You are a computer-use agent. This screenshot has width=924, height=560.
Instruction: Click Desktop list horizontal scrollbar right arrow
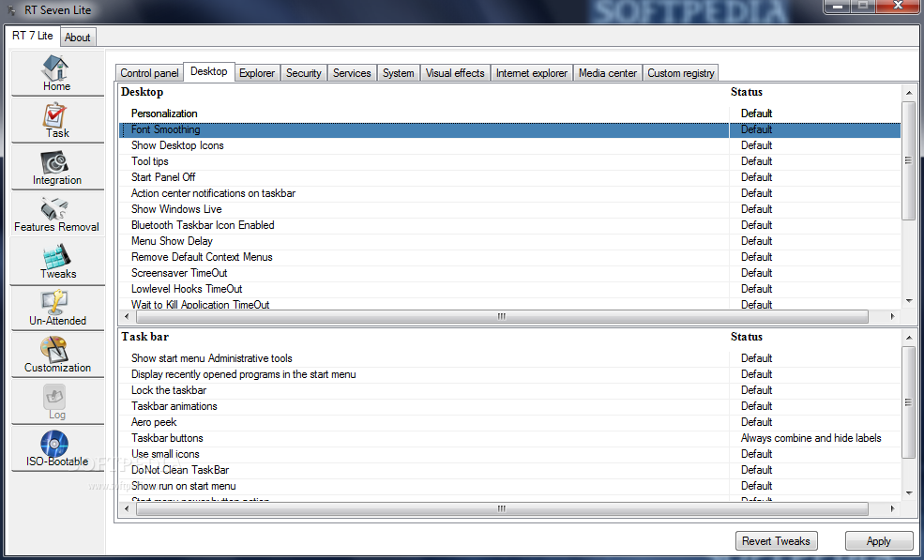tap(893, 316)
